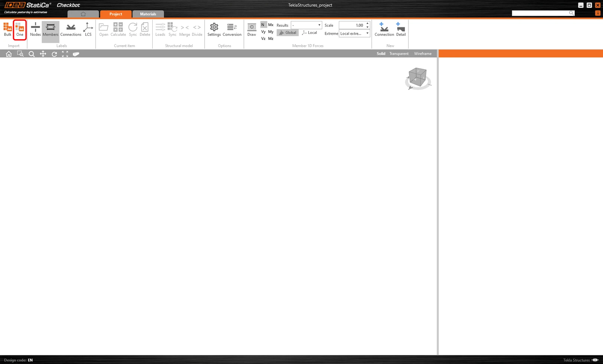
Task: Sync the current item
Action: point(133,30)
